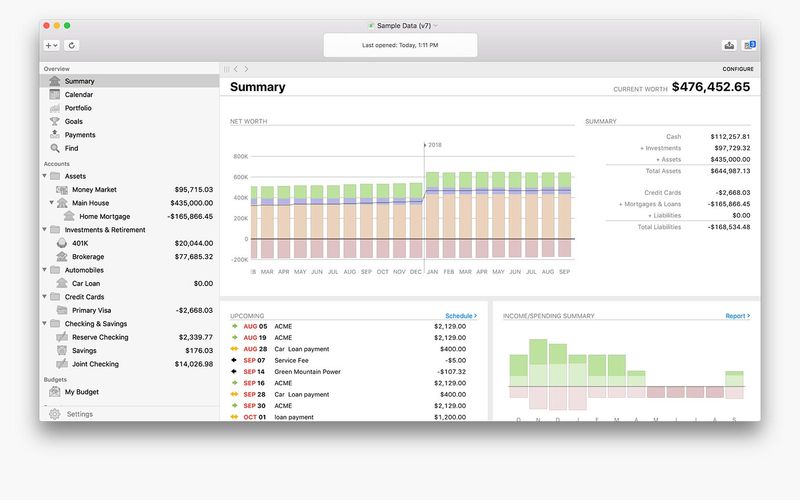800x500 pixels.
Task: Collapse the Automobiles group
Action: (x=44, y=270)
